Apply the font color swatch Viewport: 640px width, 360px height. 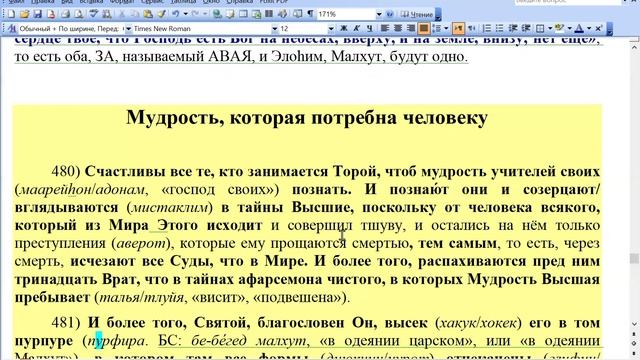coord(579,29)
